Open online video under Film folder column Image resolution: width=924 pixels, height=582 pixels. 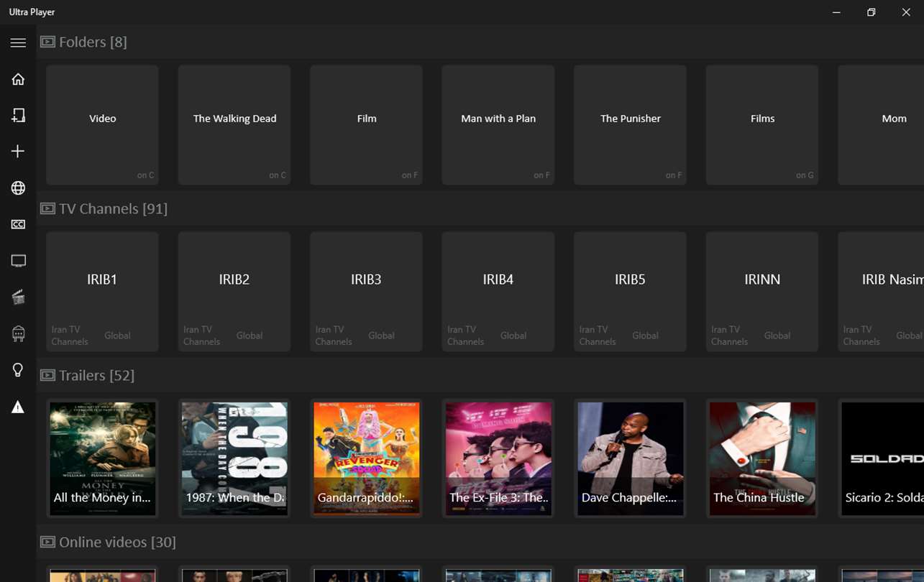tap(366, 574)
